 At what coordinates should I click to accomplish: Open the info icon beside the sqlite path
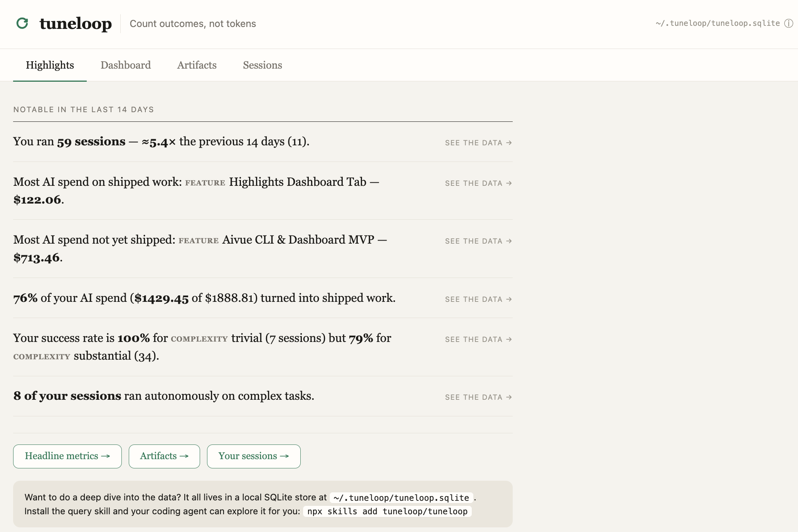pos(789,24)
